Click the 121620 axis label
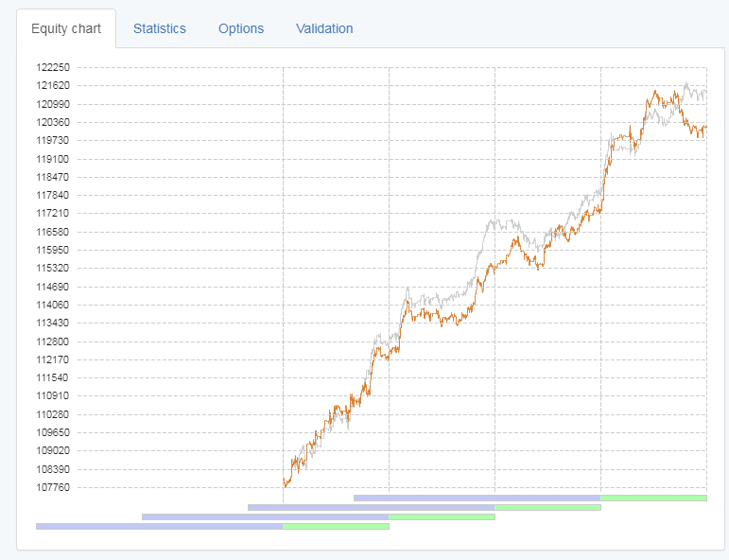729x560 pixels. 53,85
